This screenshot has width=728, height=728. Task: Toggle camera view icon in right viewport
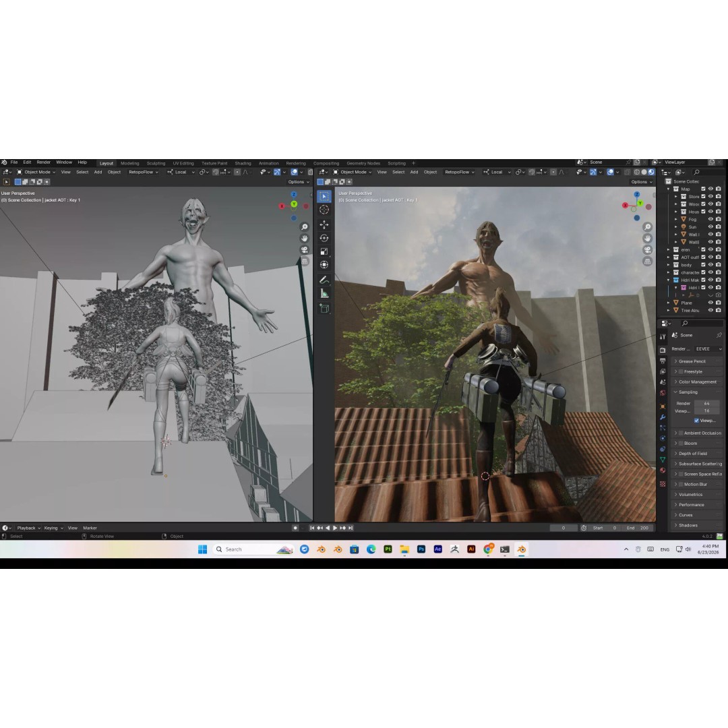(647, 250)
